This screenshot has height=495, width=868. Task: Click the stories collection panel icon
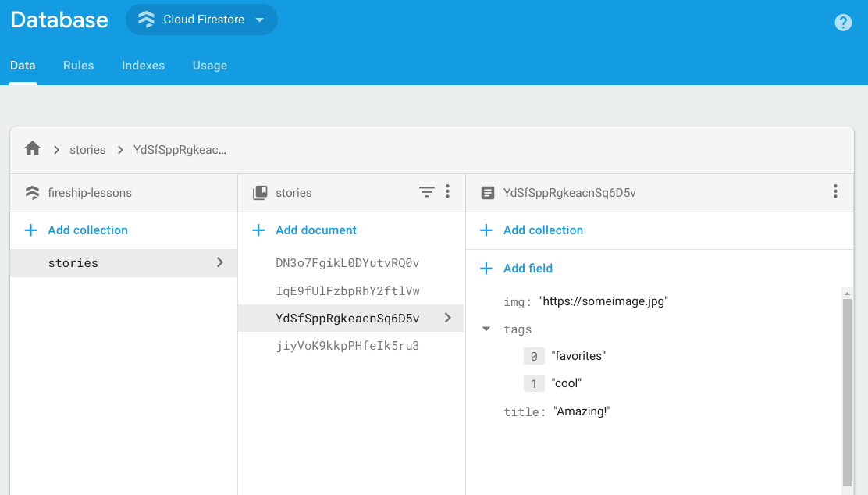click(x=258, y=191)
